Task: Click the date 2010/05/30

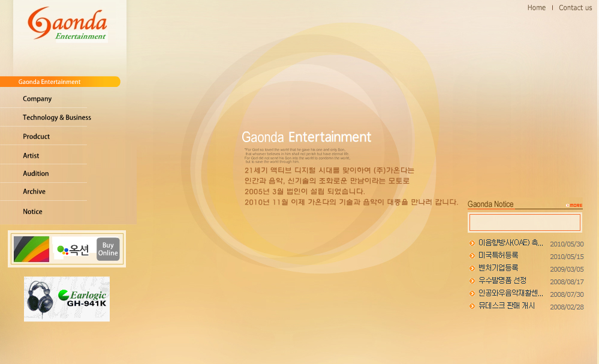Action: (x=567, y=244)
